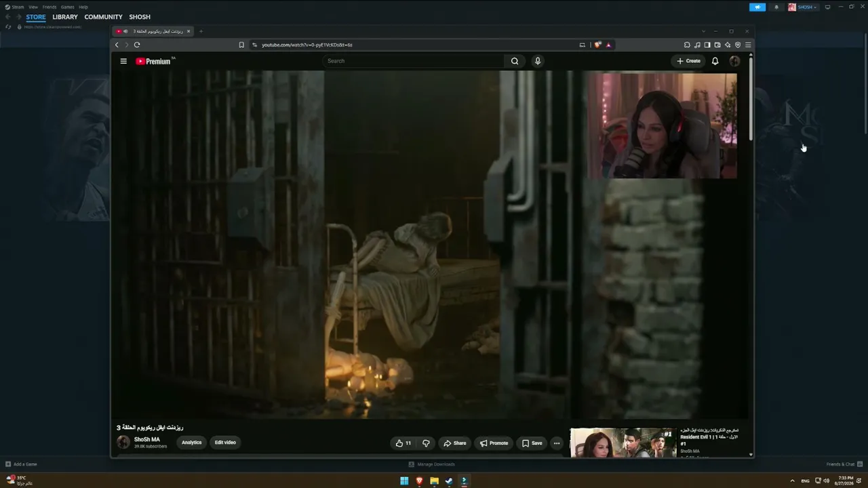Click the ENG language indicator
868x488 pixels.
[806, 481]
